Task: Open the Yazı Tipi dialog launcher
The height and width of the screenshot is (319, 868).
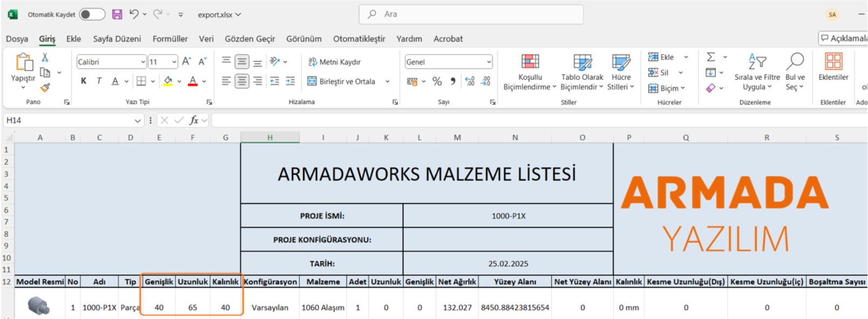Action: [209, 102]
